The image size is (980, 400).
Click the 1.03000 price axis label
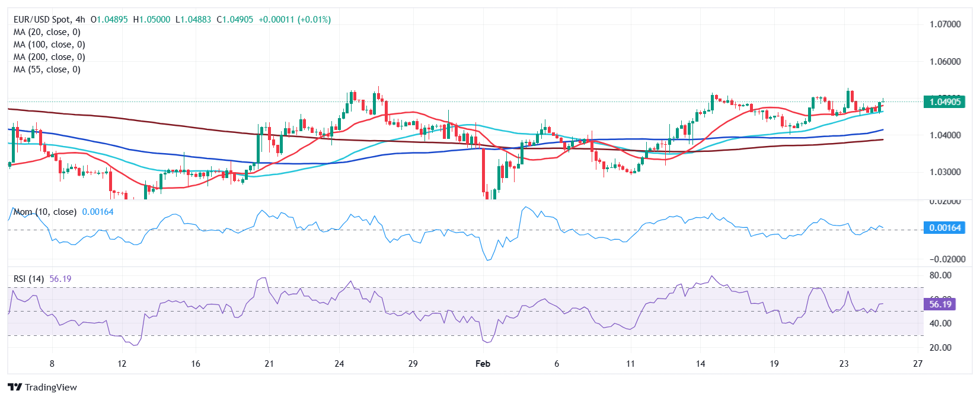tap(945, 172)
